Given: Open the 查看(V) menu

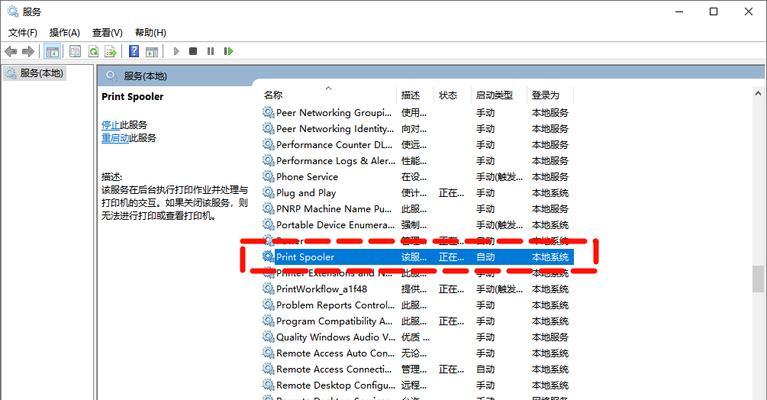Looking at the screenshot, I should 107,33.
